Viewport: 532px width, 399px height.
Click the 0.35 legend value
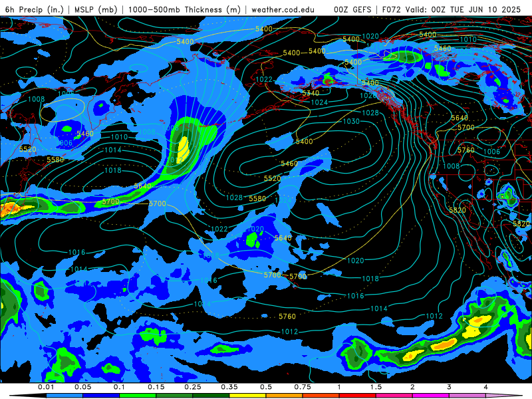click(229, 387)
